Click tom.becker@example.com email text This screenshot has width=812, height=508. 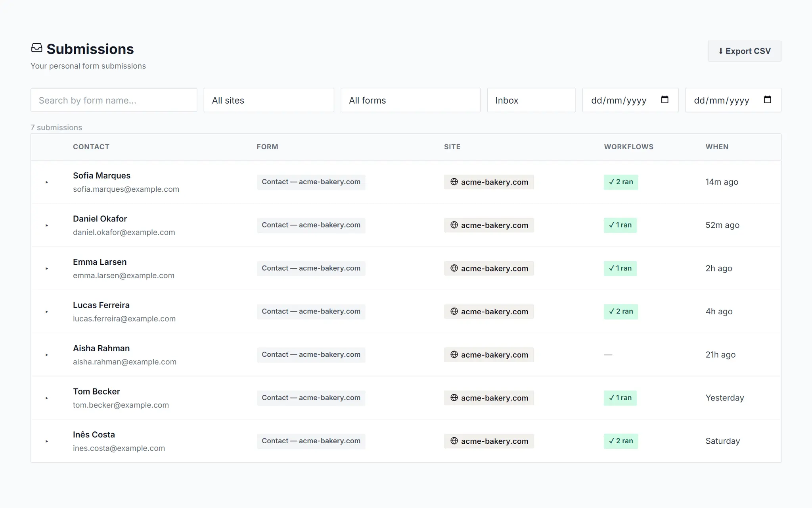point(121,405)
